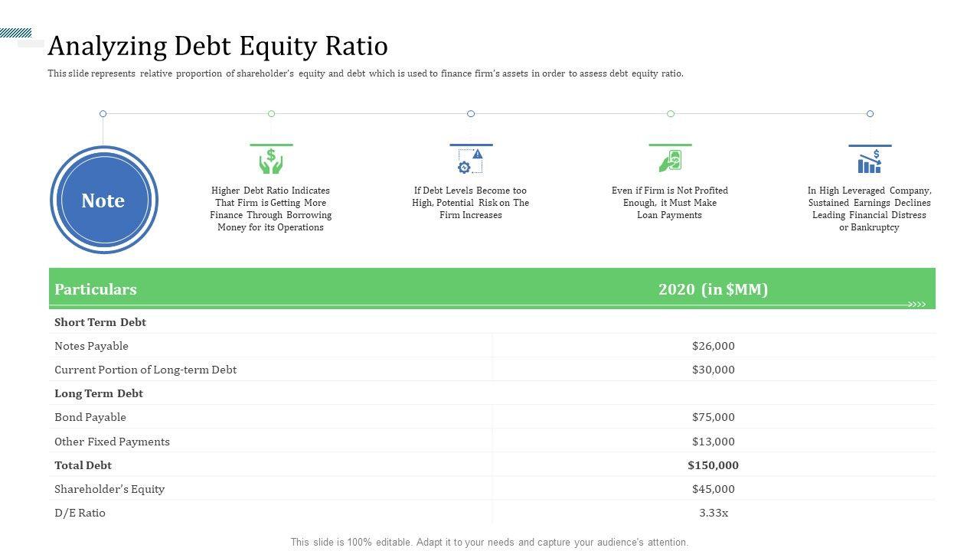Click the hands holding dollar sign icon
The image size is (980, 551).
click(x=271, y=161)
